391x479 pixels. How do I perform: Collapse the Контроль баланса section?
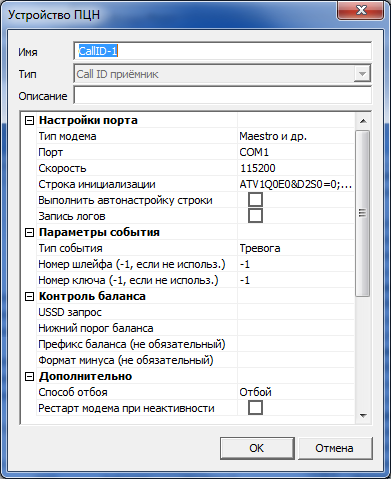[30, 296]
